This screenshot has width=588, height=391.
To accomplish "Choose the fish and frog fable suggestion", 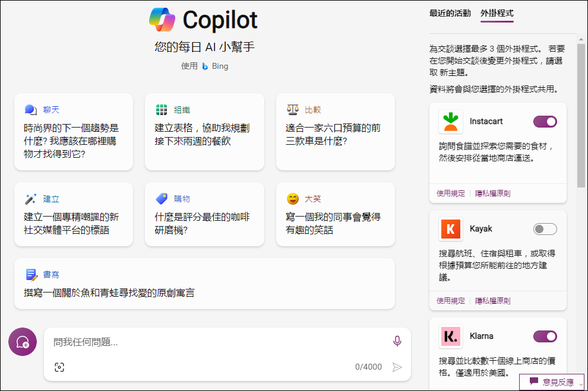I will click(x=109, y=293).
